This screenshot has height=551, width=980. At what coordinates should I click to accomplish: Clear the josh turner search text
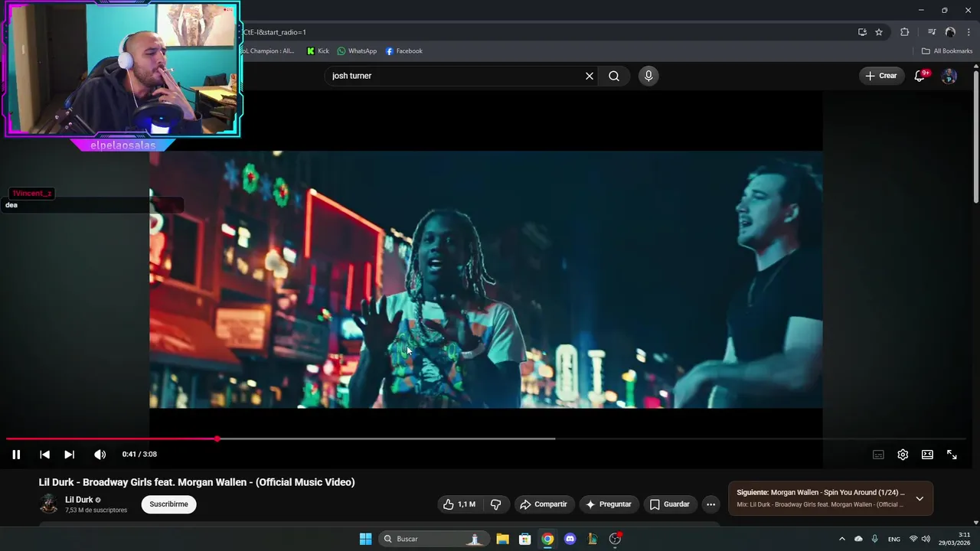(590, 76)
